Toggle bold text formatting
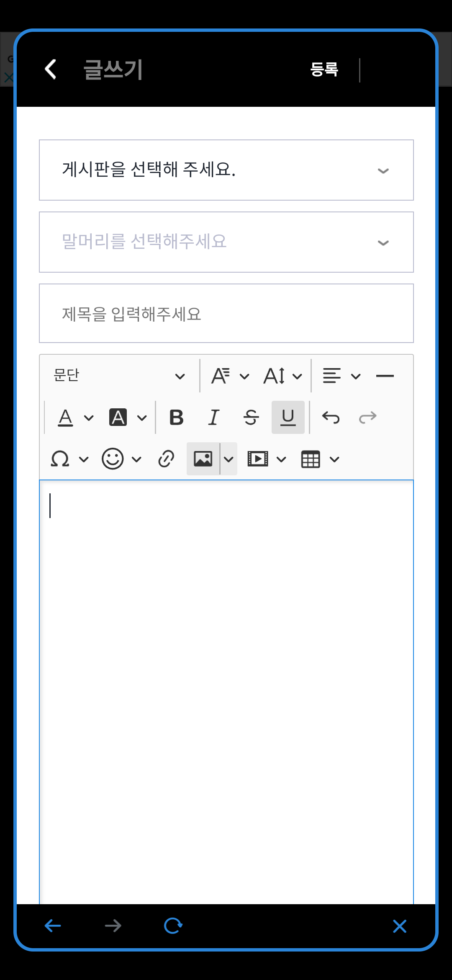 (177, 417)
